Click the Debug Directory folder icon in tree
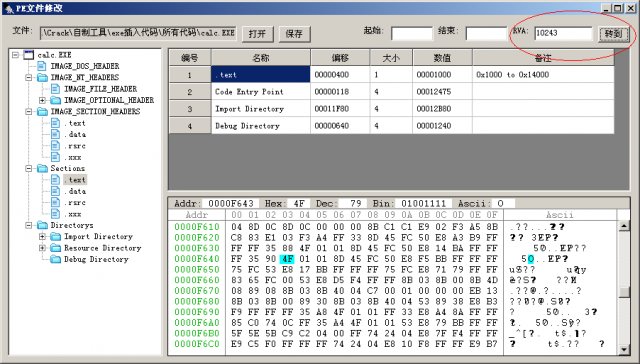 [56, 260]
